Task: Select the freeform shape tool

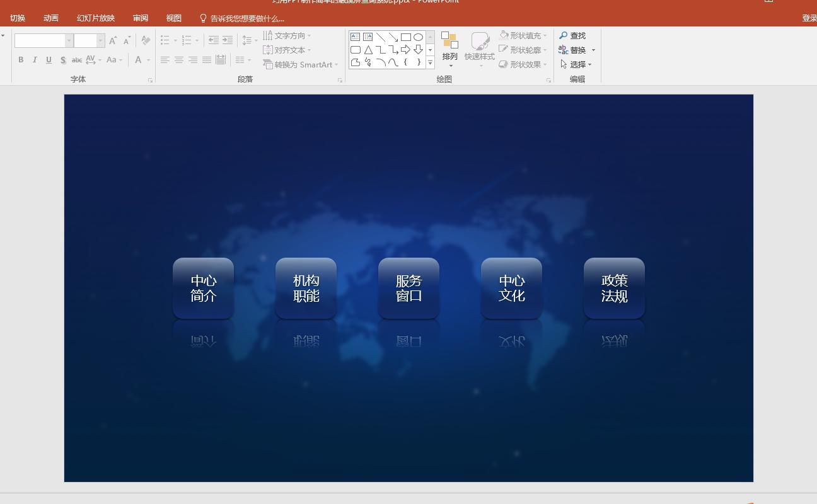Action: (356, 62)
